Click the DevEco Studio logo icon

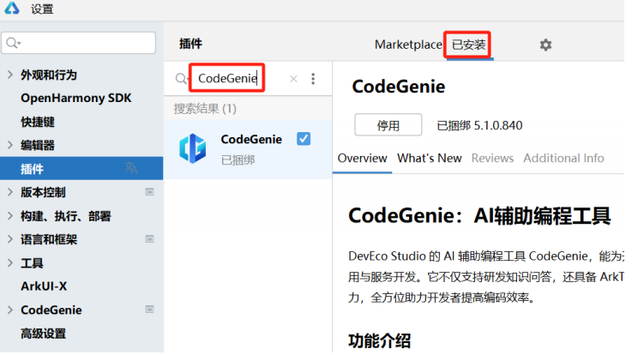click(11, 8)
